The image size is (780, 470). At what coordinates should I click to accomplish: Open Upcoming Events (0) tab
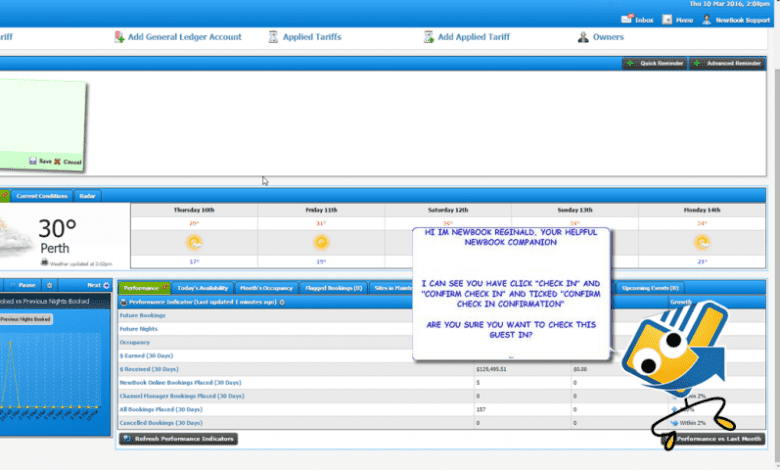click(x=650, y=288)
